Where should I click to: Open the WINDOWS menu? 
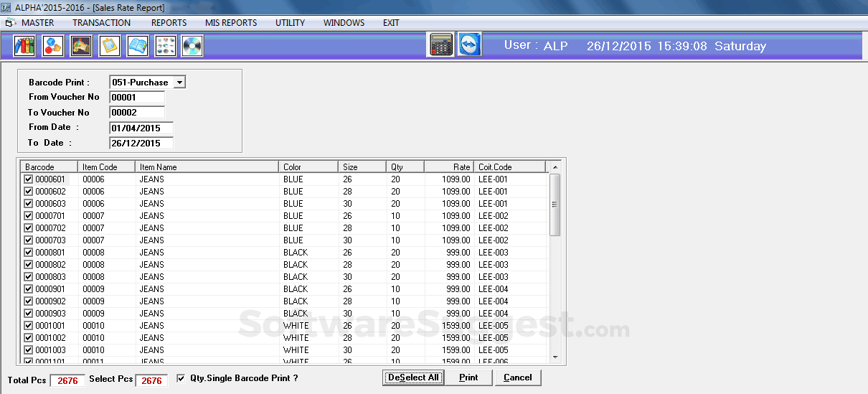(x=344, y=23)
